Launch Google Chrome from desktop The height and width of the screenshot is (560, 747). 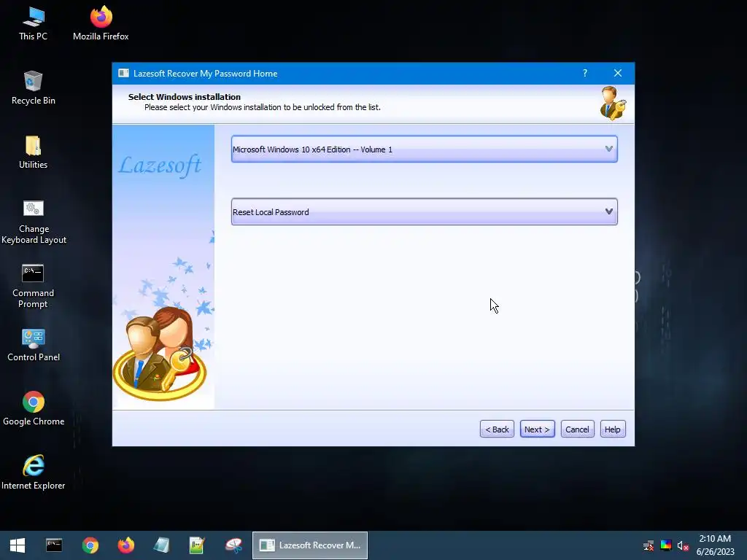(x=34, y=408)
